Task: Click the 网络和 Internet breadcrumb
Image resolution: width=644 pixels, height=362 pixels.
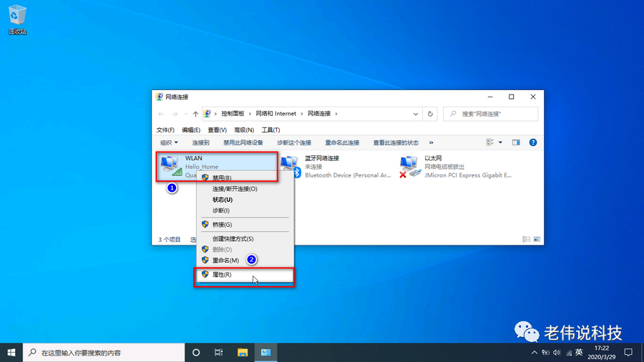Action: coord(275,114)
